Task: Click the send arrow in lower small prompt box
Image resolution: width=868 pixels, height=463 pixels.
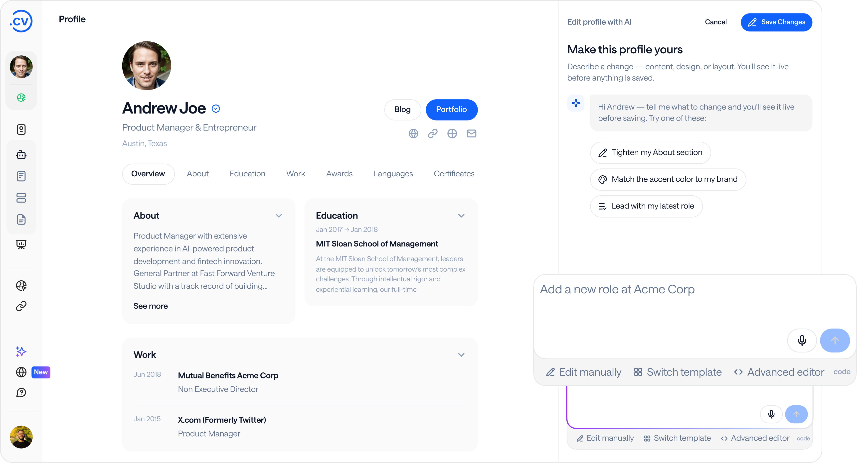Action: click(x=796, y=414)
